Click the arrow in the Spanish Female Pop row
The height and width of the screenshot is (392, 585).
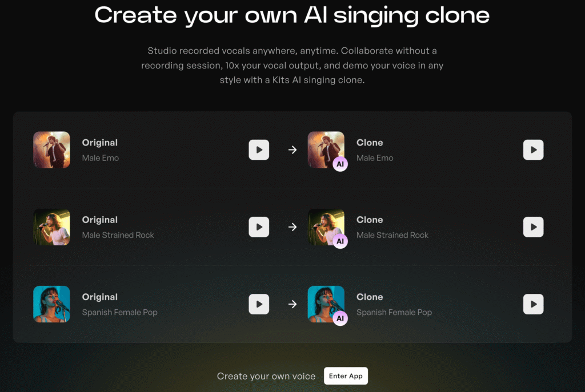click(292, 304)
